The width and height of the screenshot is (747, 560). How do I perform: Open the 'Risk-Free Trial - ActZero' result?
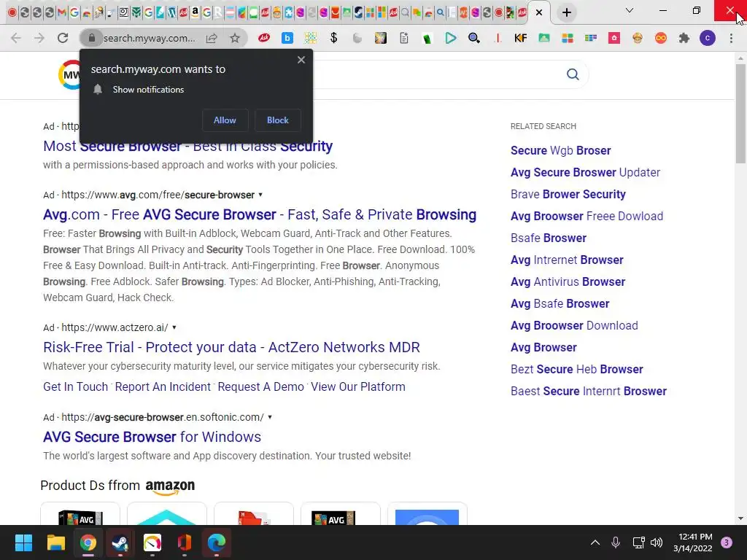coord(231,348)
